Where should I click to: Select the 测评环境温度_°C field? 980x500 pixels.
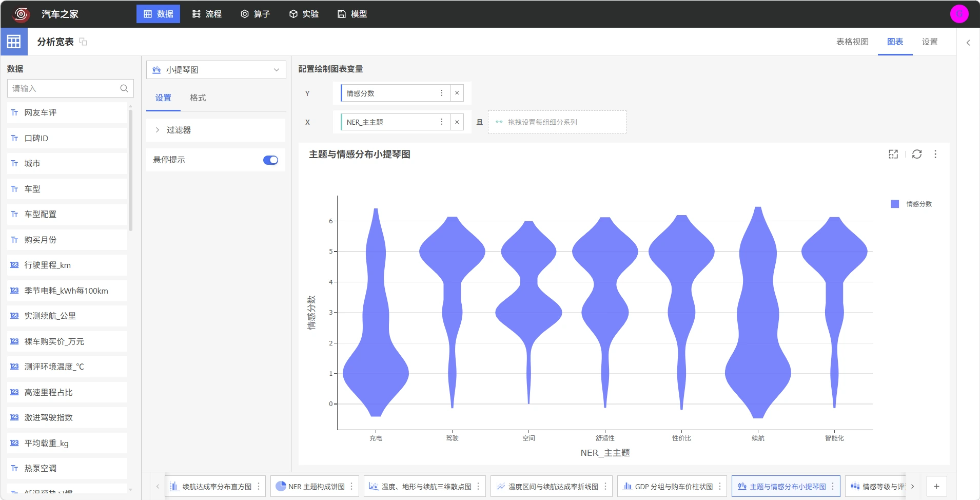click(x=67, y=367)
